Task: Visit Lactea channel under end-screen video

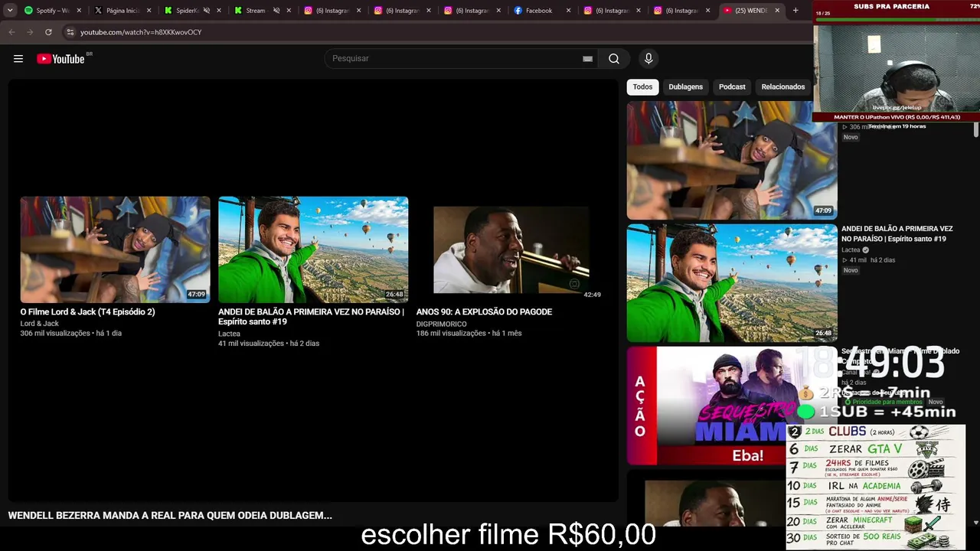Action: 229,334
